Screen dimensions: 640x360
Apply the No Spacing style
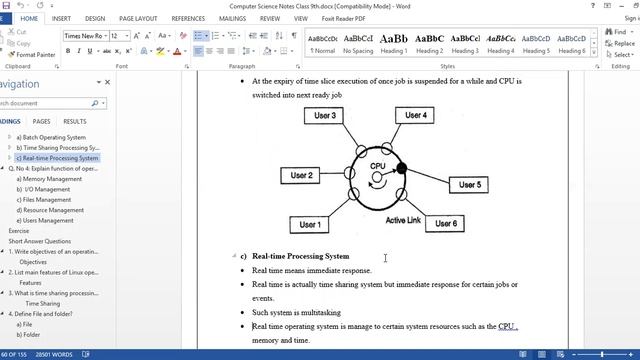pyautogui.click(x=358, y=44)
